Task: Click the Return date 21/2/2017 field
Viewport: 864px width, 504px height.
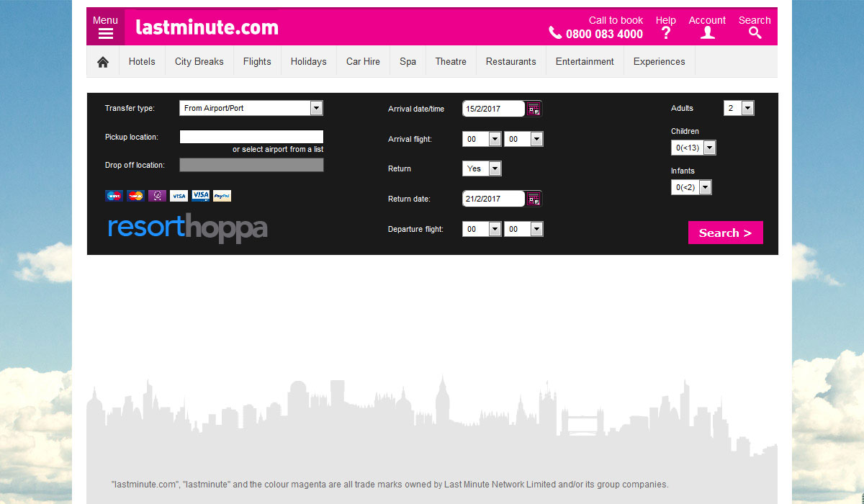Action: (494, 199)
